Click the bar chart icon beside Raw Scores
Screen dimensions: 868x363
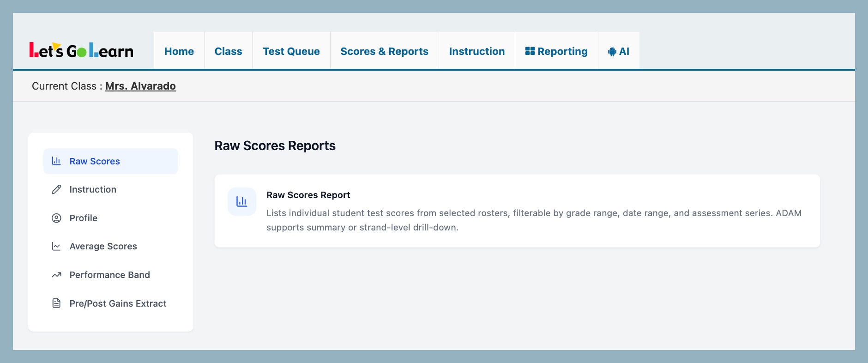[x=56, y=161]
